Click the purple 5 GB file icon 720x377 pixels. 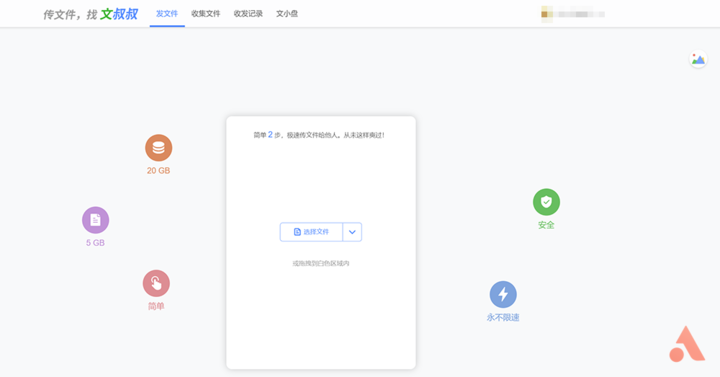(96, 220)
